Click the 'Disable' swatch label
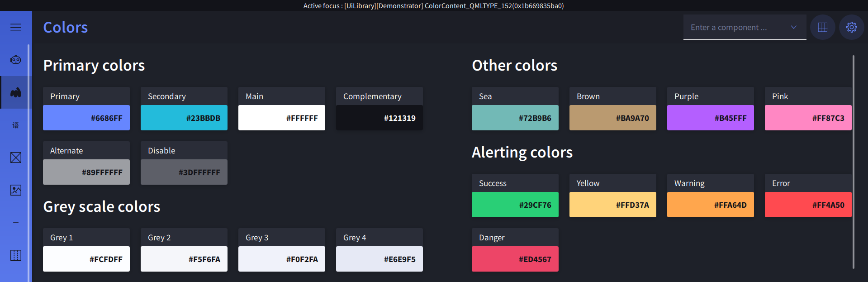Viewport: 868px width, 282px height. tap(161, 151)
